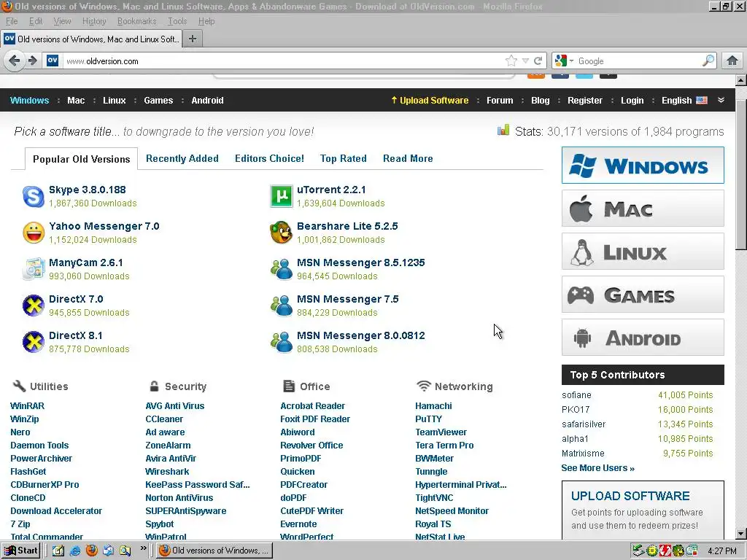Open See More Users link

coord(598,468)
